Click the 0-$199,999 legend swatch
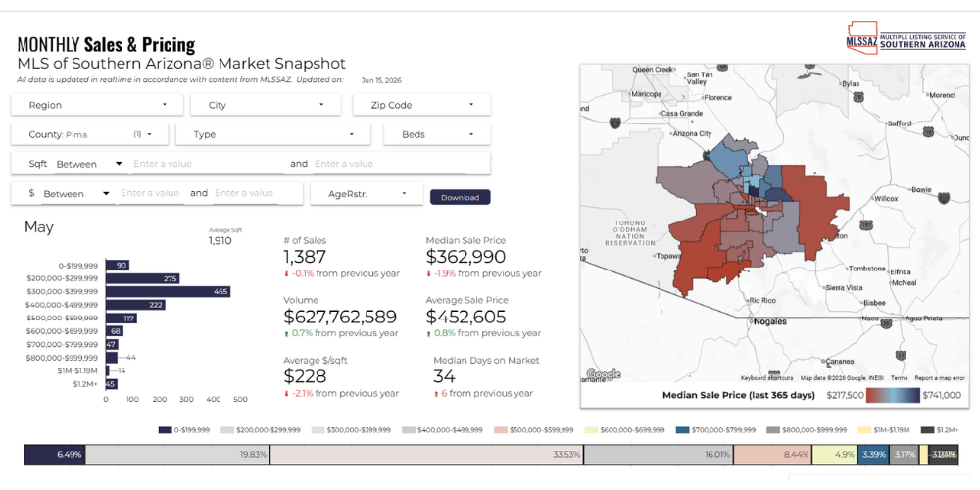Image resolution: width=980 pixels, height=490 pixels. (165, 430)
